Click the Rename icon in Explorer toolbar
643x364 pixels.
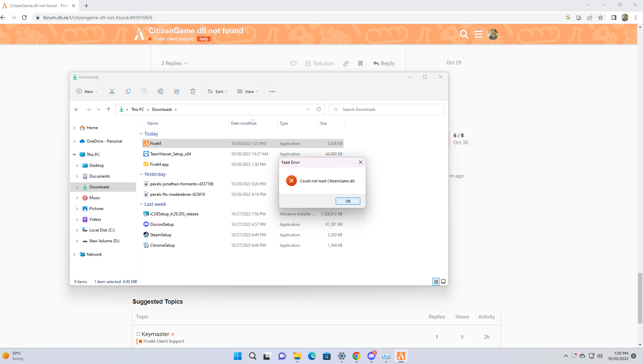[x=161, y=91]
